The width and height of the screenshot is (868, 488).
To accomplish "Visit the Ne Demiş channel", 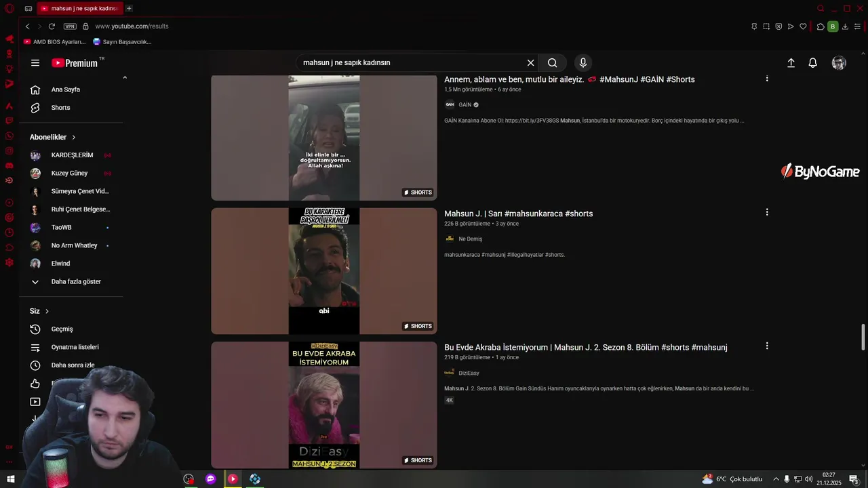I will [x=470, y=239].
